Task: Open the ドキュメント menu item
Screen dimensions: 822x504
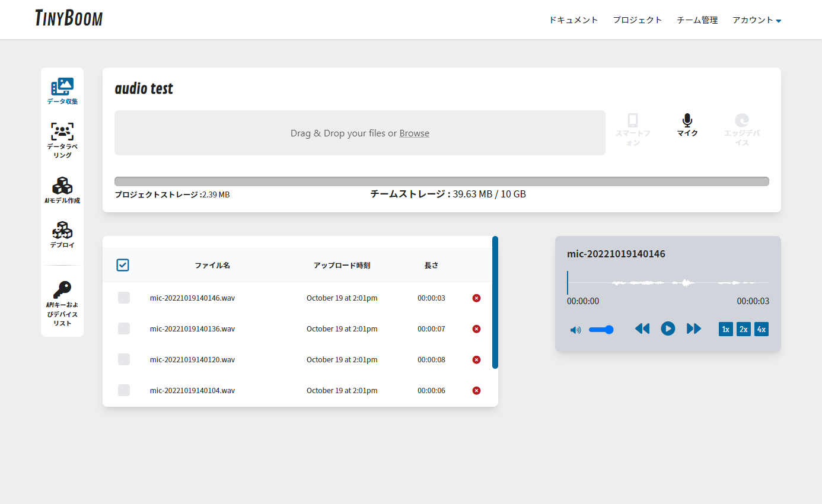Action: click(574, 20)
